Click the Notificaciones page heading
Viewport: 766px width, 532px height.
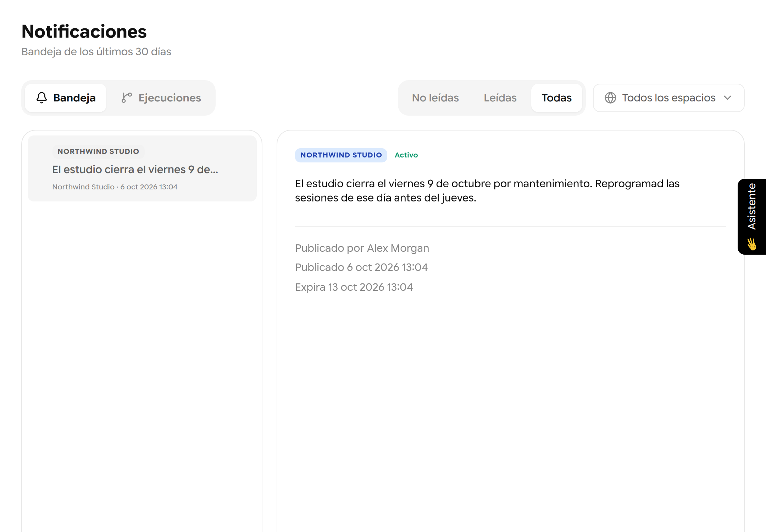click(x=84, y=32)
